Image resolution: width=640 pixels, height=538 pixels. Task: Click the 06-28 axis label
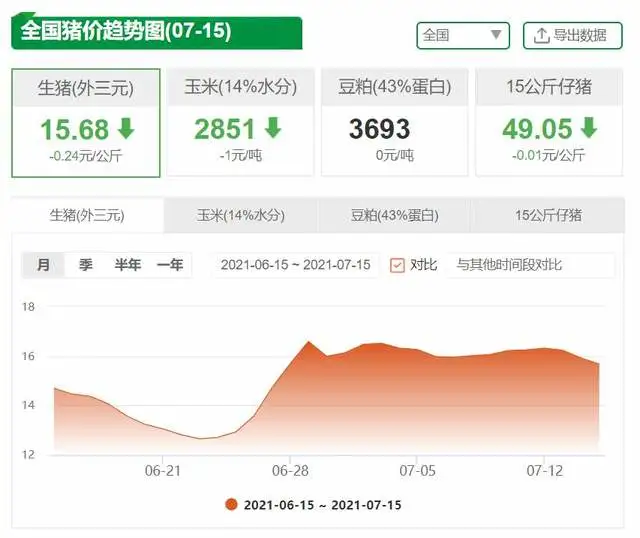[x=290, y=471]
